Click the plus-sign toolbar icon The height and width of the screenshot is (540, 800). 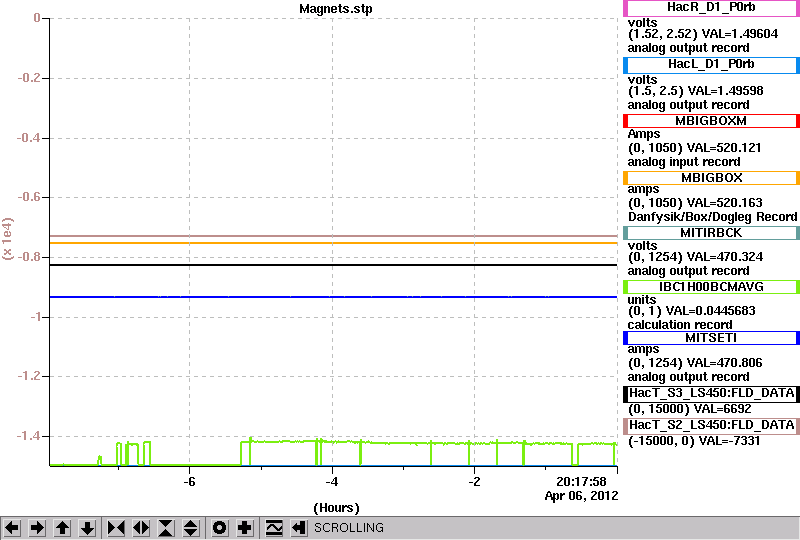245,528
